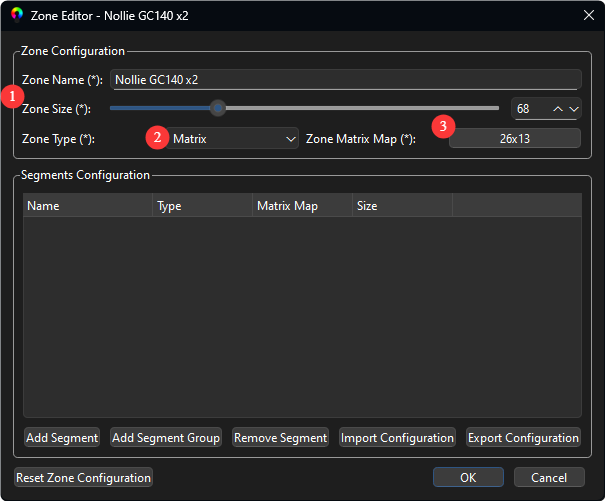Click the Zone Matrix Map (*) label
The height and width of the screenshot is (501, 605).
361,139
